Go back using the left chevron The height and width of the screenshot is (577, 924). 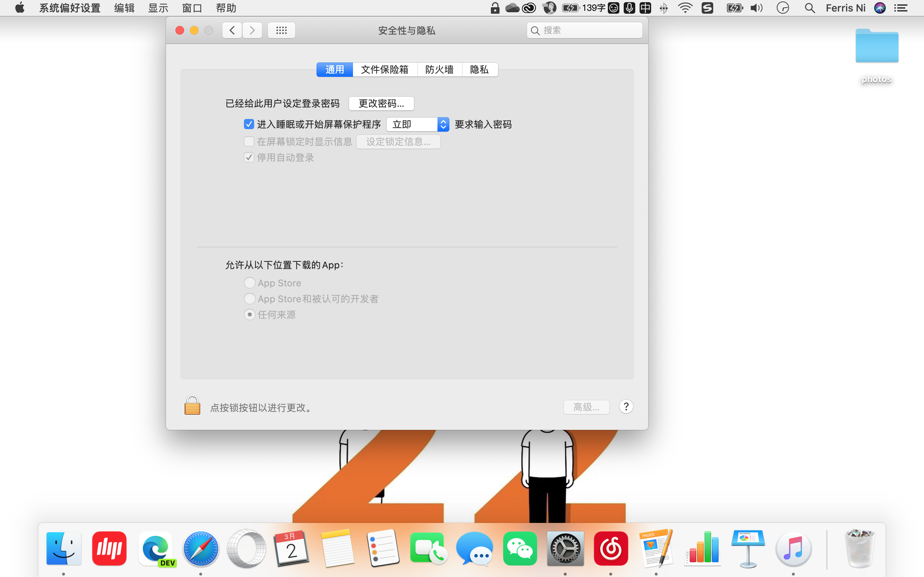click(232, 31)
